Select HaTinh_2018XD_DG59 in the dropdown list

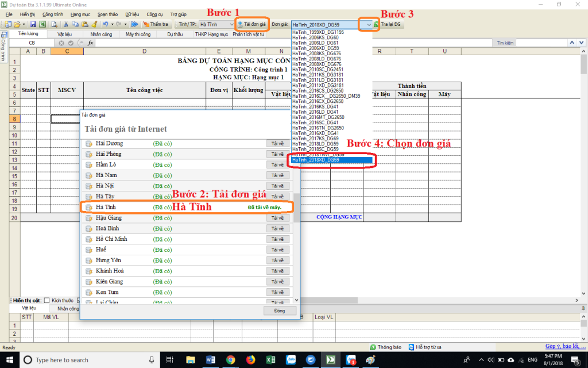pos(332,160)
